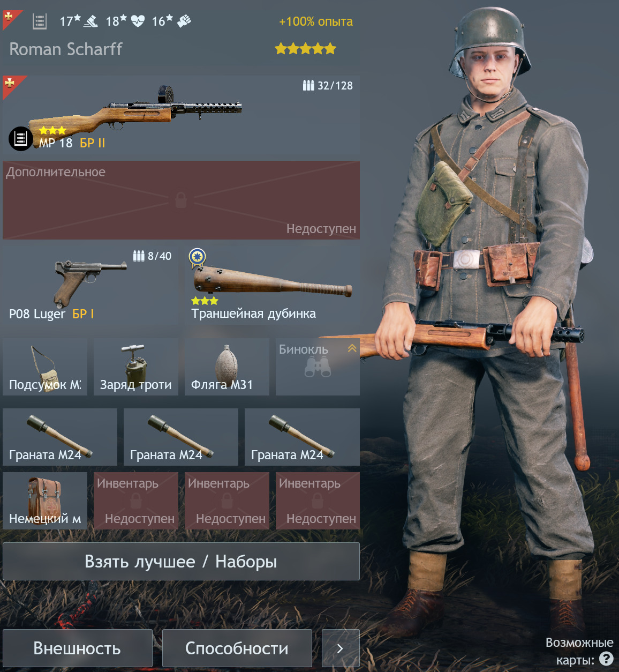Select the first Граната M24 grenade slot
The image size is (619, 672).
pyautogui.click(x=60, y=437)
